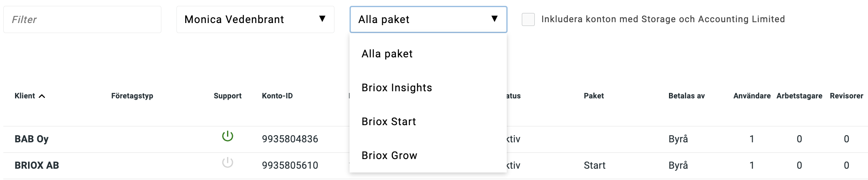The image size is (868, 180).
Task: Click into the Filter text field
Action: (x=82, y=19)
